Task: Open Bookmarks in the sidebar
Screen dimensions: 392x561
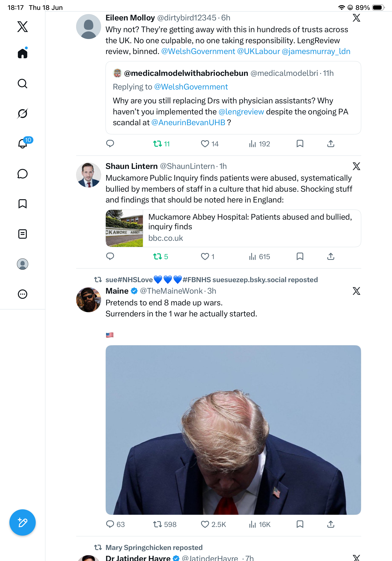Action: click(x=23, y=204)
